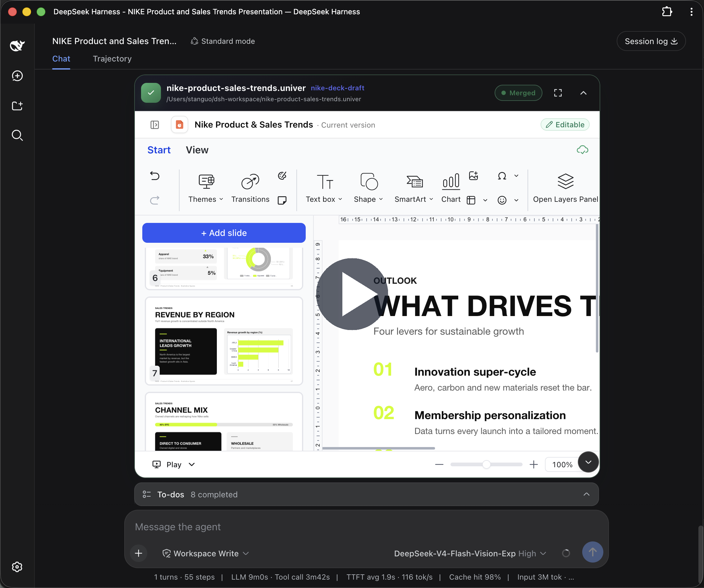
Task: Toggle the slide sidebar panel icon
Action: (154, 124)
